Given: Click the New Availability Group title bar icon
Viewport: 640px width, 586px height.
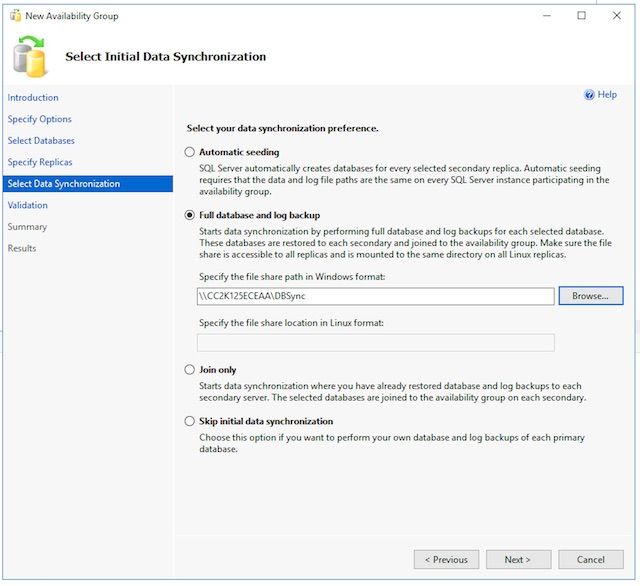Looking at the screenshot, I should (x=15, y=16).
